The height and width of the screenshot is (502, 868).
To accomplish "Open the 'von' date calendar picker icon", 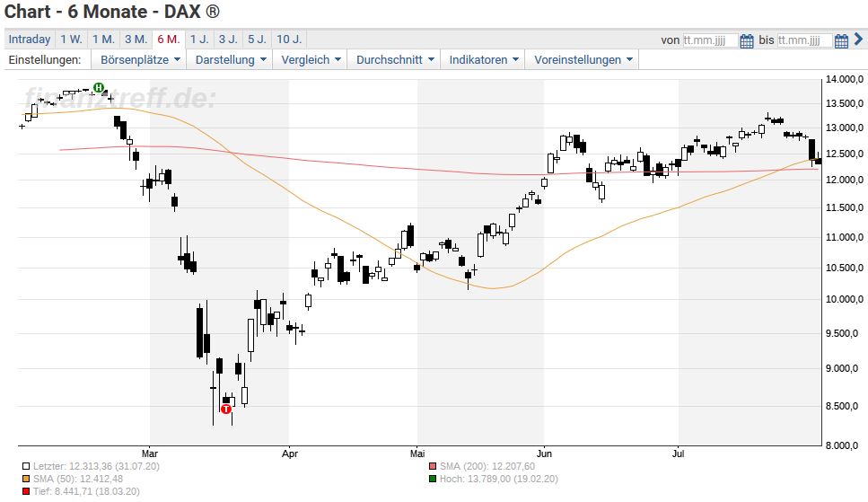I will pos(746,40).
